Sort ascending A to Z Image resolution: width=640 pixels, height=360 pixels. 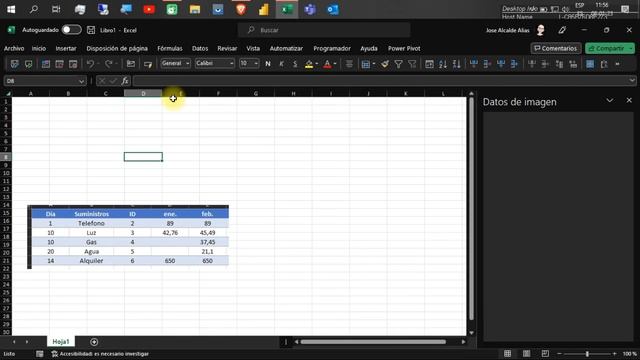pyautogui.click(x=443, y=64)
